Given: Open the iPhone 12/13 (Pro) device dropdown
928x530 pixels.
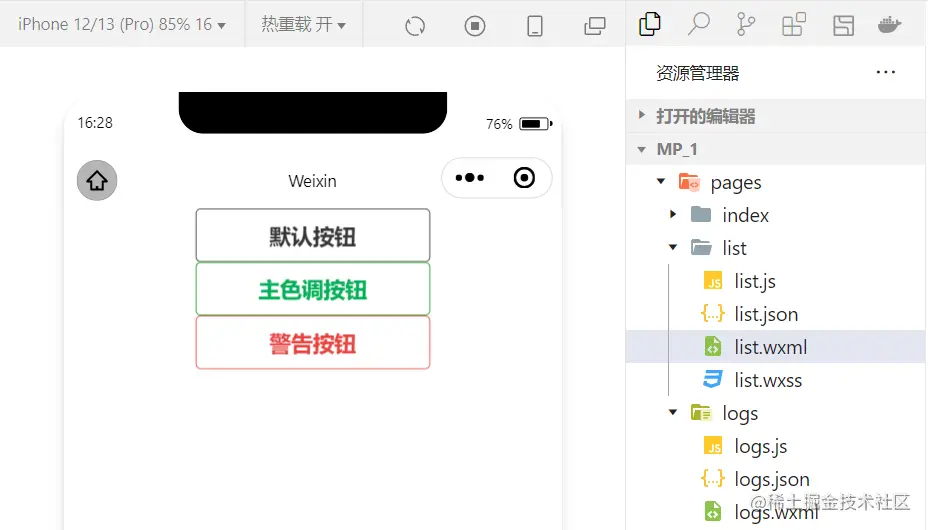Looking at the screenshot, I should pyautogui.click(x=122, y=24).
